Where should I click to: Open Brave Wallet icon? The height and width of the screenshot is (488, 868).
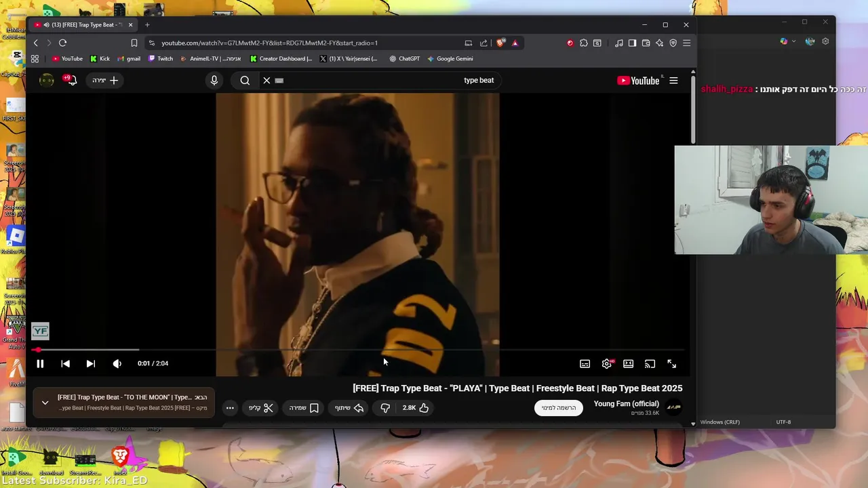click(646, 43)
